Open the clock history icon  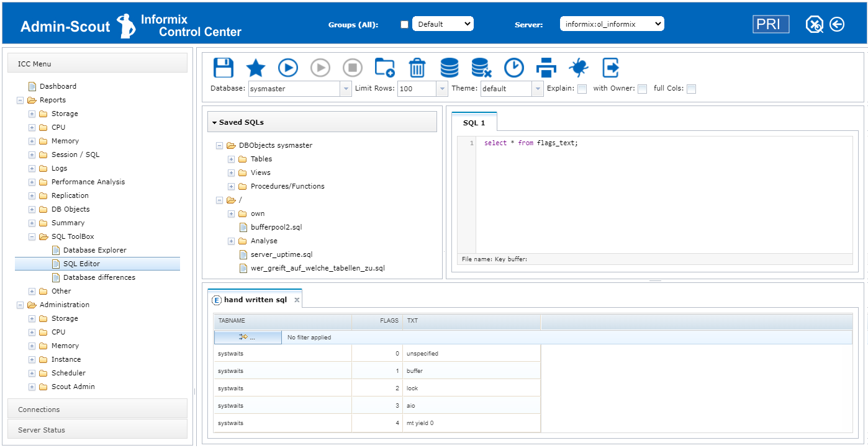click(x=513, y=68)
